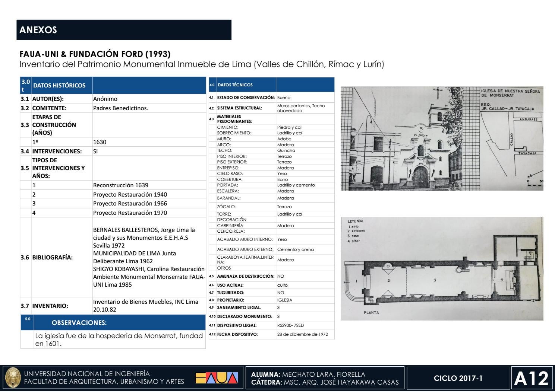Select the ANEXOS header banner
Image resolution: width=555 pixels, height=392 pixels.
tap(124, 30)
